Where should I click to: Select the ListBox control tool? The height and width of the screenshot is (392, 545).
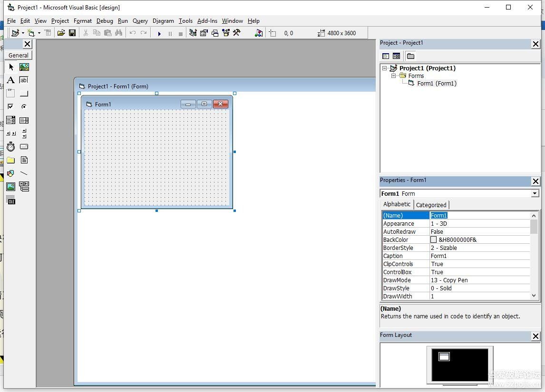tap(24, 120)
